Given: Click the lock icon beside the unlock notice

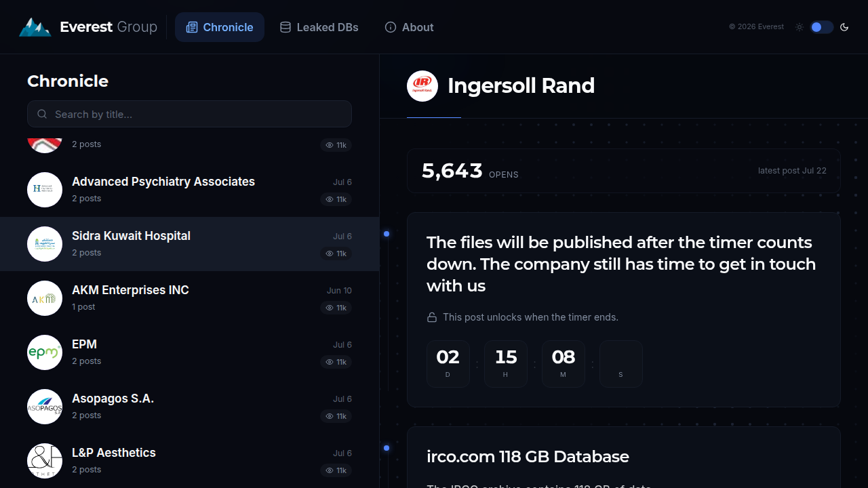Looking at the screenshot, I should (x=431, y=317).
